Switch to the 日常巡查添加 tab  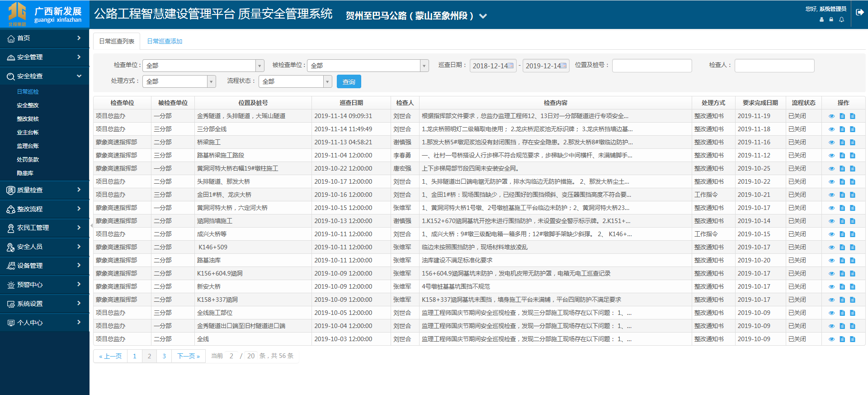165,41
